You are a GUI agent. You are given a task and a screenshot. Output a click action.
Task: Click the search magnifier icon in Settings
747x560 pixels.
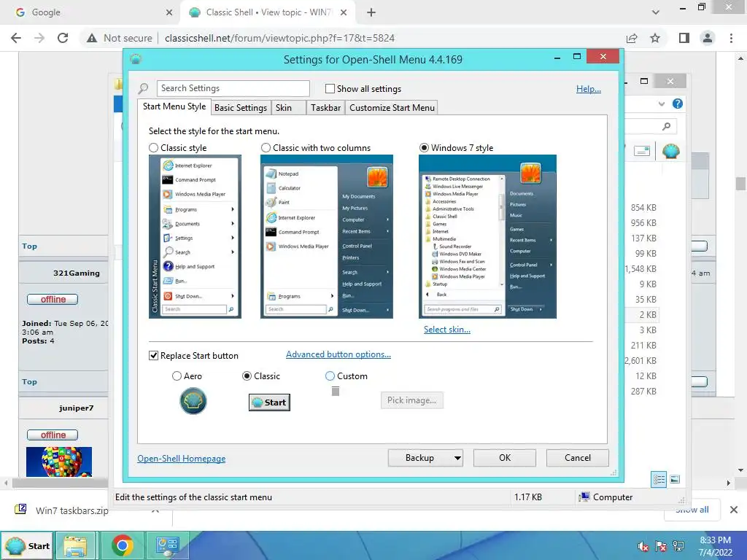click(143, 88)
